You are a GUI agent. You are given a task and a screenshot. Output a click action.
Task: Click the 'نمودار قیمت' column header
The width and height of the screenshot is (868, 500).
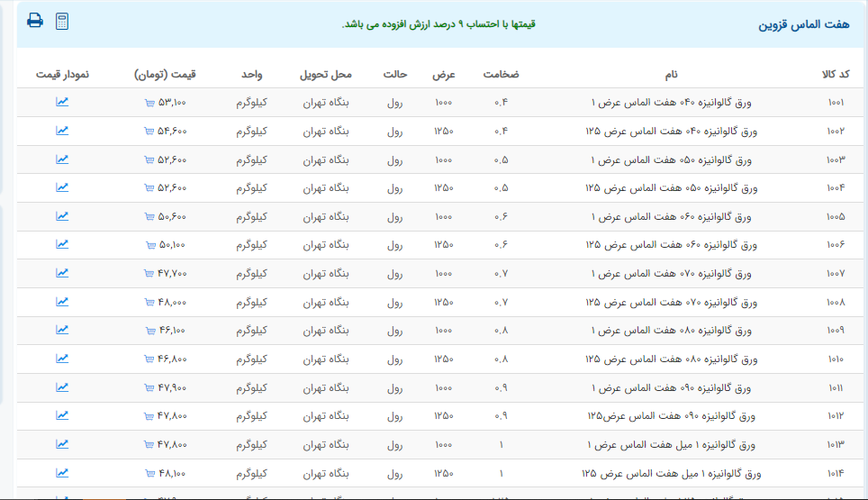63,74
